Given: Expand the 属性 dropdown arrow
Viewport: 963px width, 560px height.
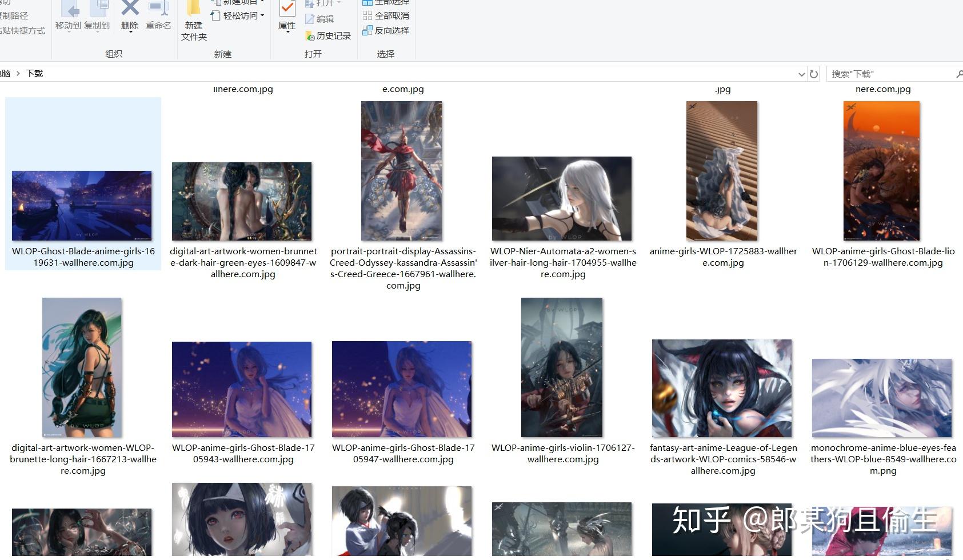Looking at the screenshot, I should click(287, 32).
